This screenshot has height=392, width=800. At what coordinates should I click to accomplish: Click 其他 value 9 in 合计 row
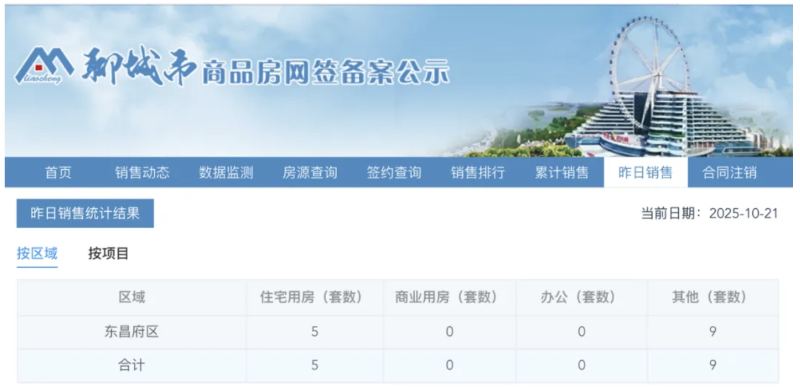713,365
